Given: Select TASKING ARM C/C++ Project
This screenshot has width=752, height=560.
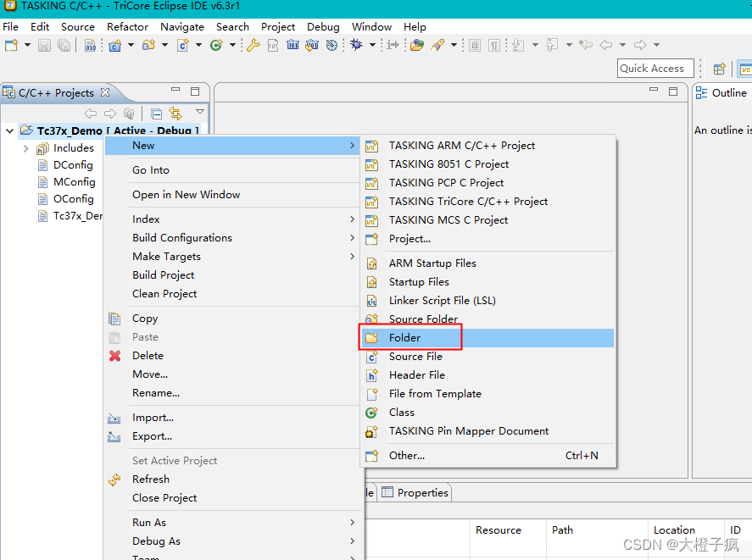Looking at the screenshot, I should tap(487, 145).
